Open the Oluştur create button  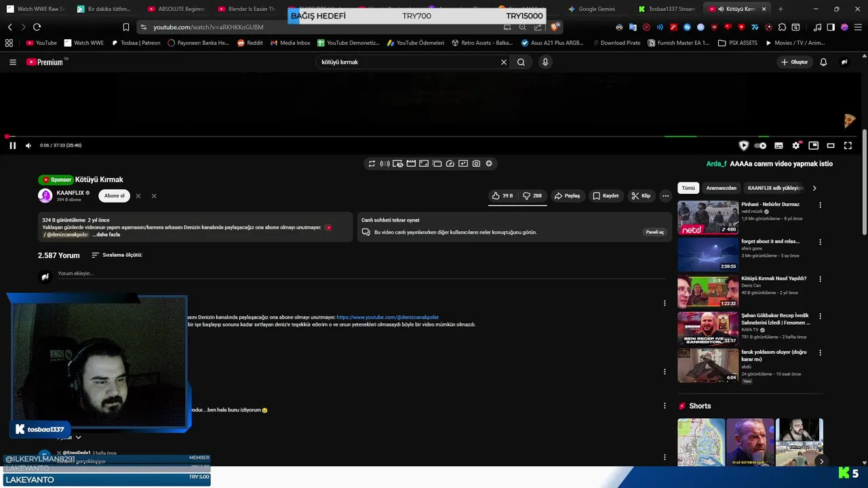coord(795,62)
